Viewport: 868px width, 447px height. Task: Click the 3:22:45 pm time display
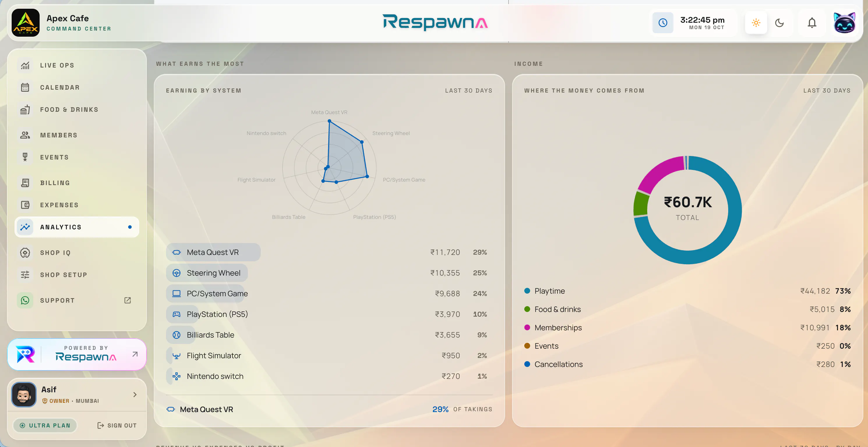tap(702, 20)
